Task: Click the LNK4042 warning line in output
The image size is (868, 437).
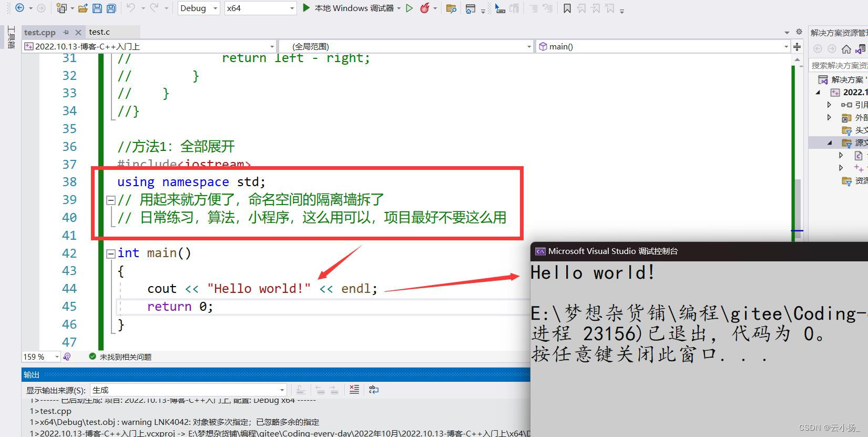Action: tap(175, 422)
